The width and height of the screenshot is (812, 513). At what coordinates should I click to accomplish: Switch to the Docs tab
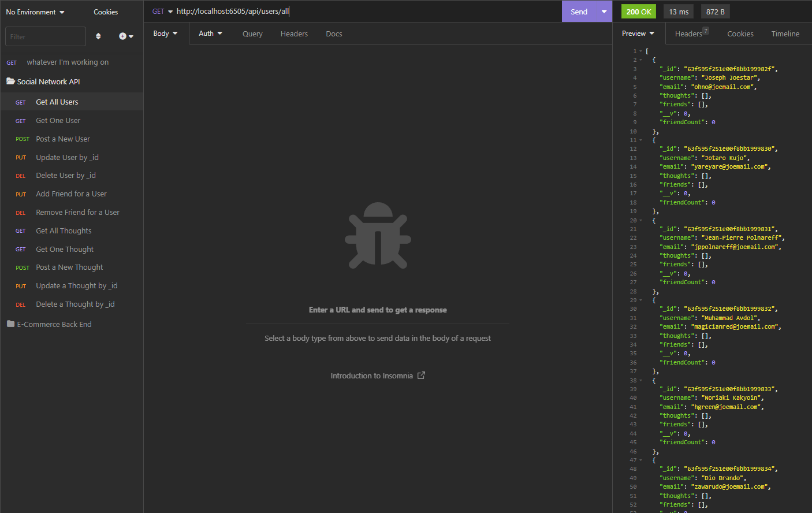click(x=334, y=34)
